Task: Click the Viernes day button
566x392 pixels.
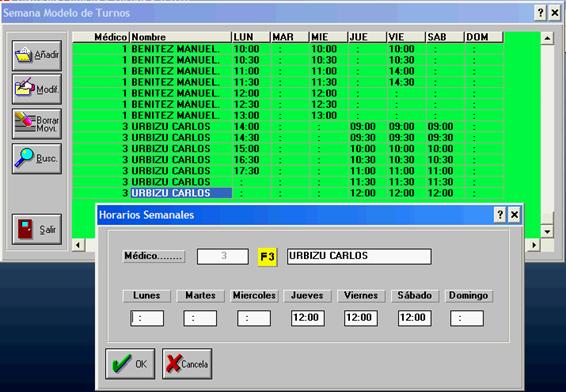Action: click(361, 296)
